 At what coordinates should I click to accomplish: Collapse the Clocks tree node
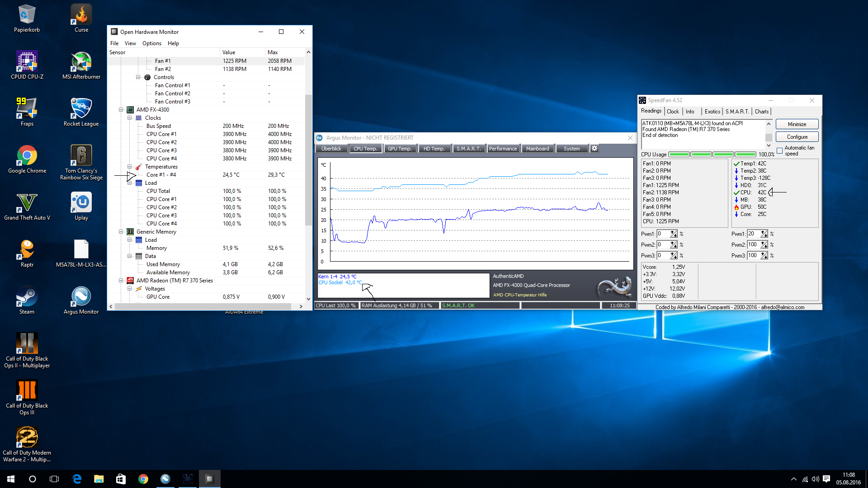(130, 118)
